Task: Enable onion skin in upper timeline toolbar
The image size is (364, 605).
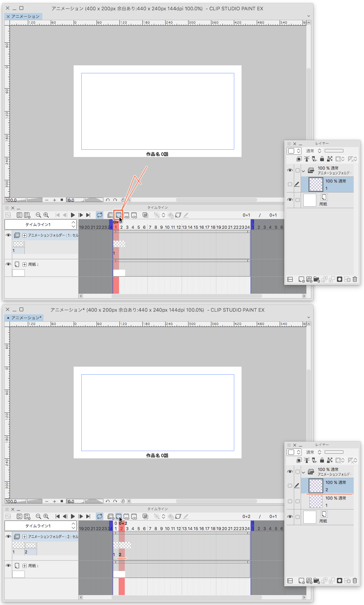Action: coord(145,215)
